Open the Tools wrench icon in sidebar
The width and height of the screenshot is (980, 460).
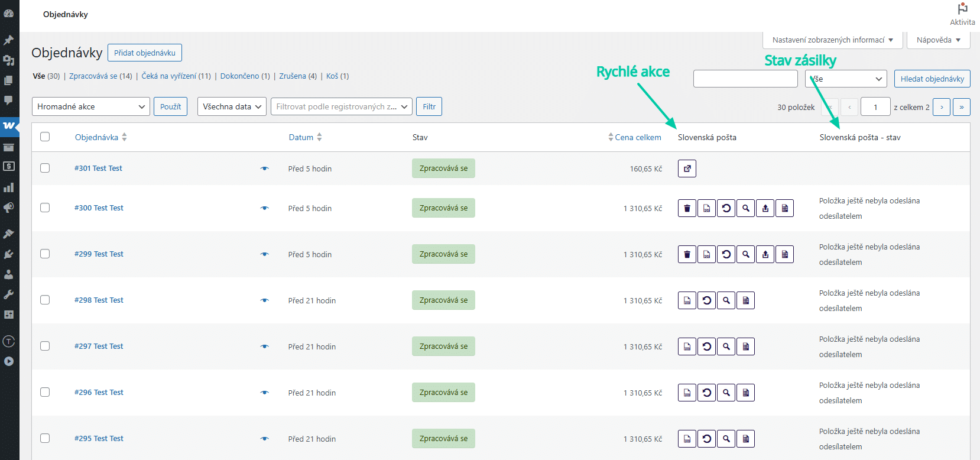[x=9, y=294]
